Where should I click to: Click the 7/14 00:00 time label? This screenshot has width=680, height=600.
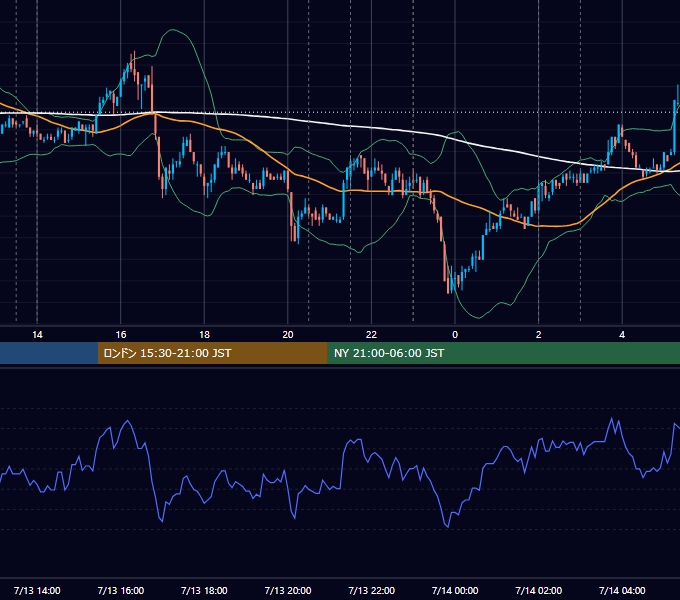tap(455, 590)
